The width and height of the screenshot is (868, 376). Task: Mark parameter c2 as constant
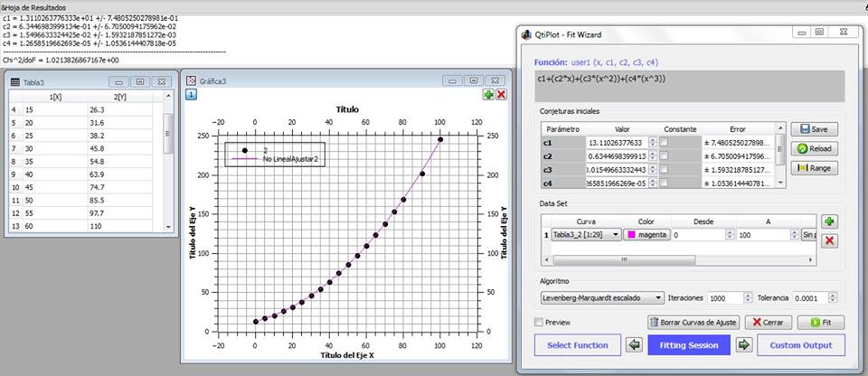pyautogui.click(x=664, y=156)
